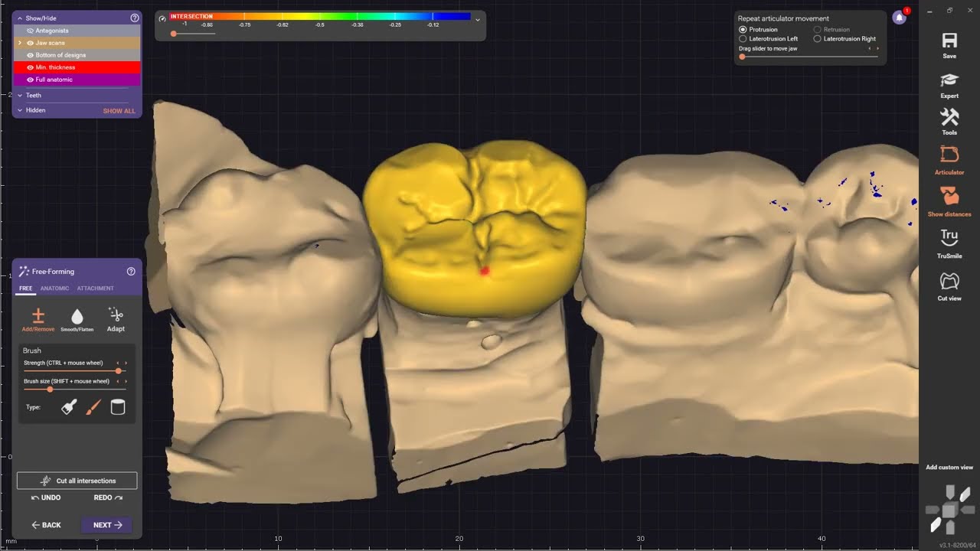Open Free-Forming help question mark
The width and height of the screenshot is (980, 551).
[x=131, y=271]
